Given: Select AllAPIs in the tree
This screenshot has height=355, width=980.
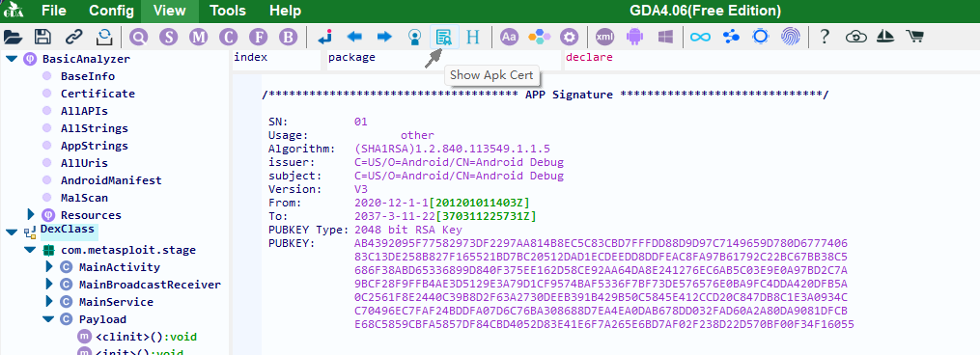Looking at the screenshot, I should 84,111.
